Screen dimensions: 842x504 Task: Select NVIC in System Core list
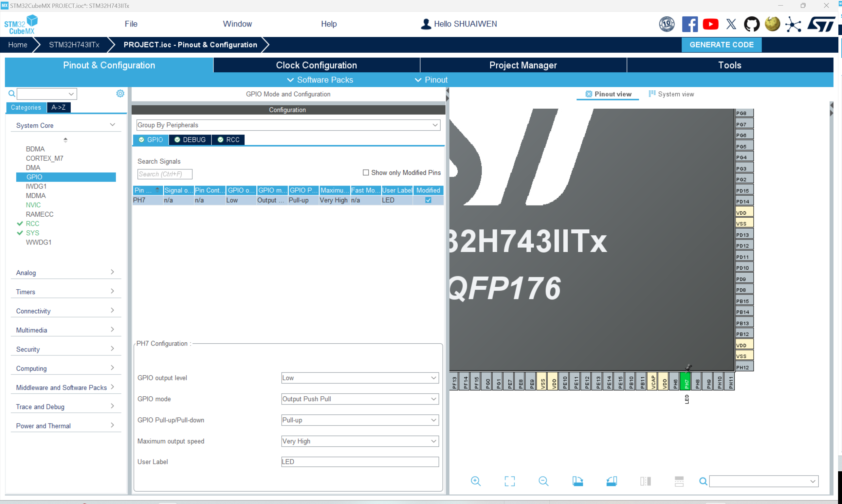[x=33, y=205]
